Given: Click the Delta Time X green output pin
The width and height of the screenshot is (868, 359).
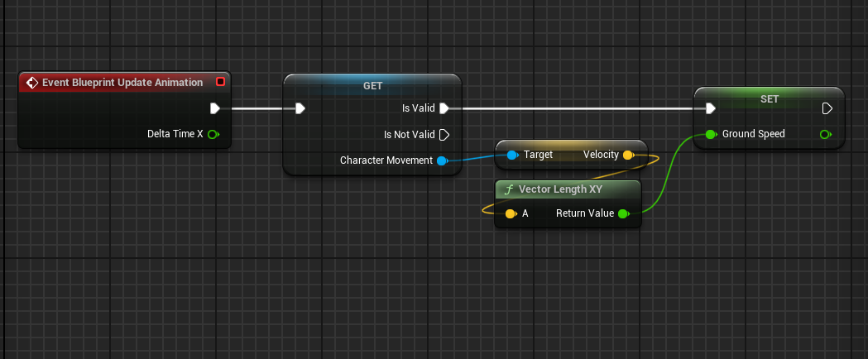Looking at the screenshot, I should coord(213,134).
